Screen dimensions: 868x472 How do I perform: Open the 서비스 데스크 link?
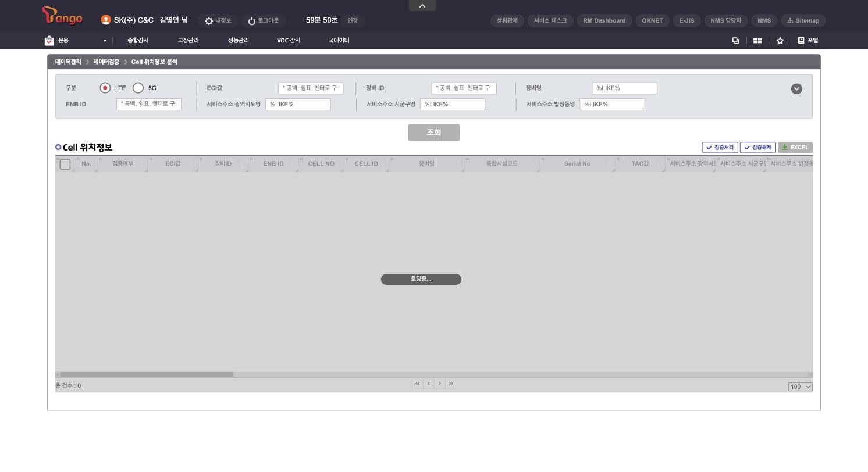[x=550, y=20]
